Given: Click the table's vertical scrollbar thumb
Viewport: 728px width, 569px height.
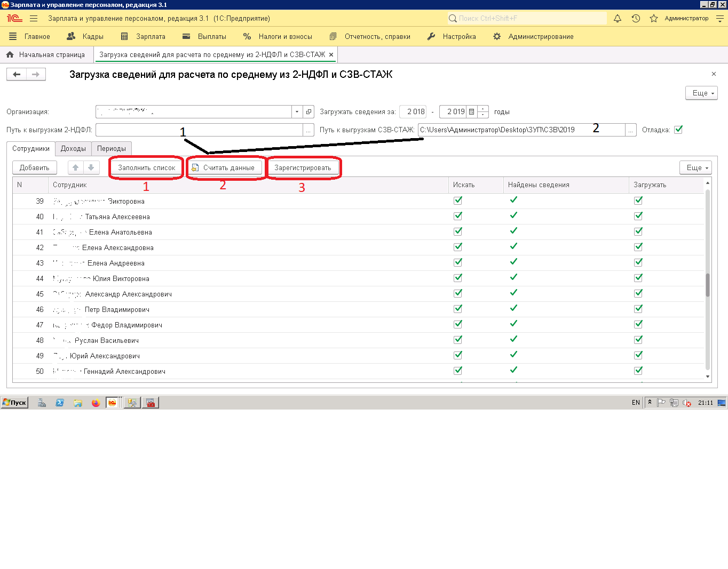Looking at the screenshot, I should [708, 285].
